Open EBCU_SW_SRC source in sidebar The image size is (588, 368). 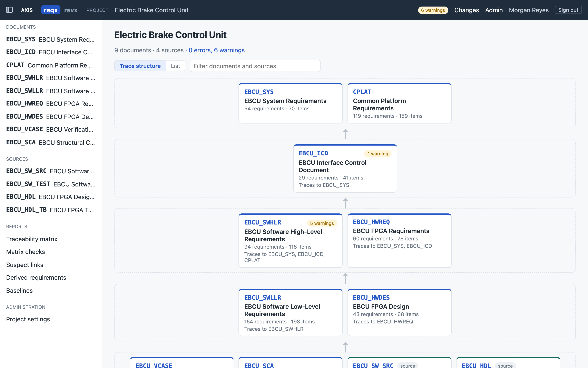(51, 171)
